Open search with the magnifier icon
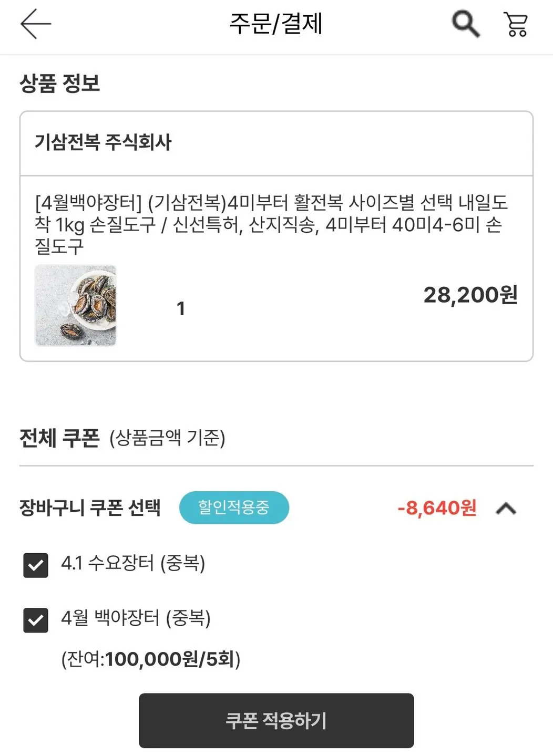 click(466, 24)
